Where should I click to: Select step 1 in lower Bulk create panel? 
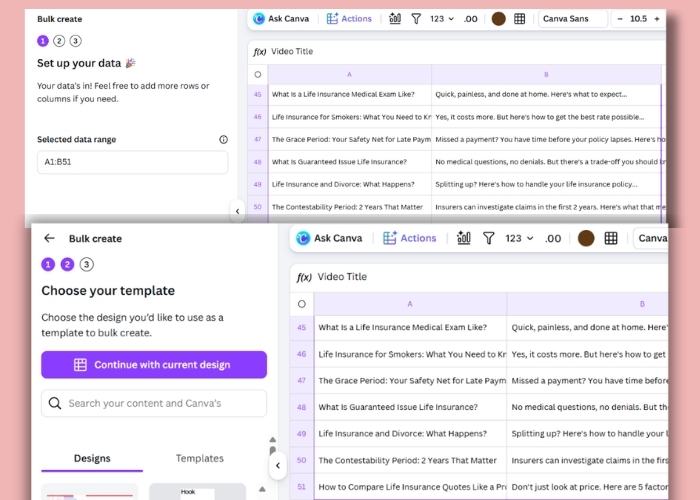pyautogui.click(x=48, y=264)
